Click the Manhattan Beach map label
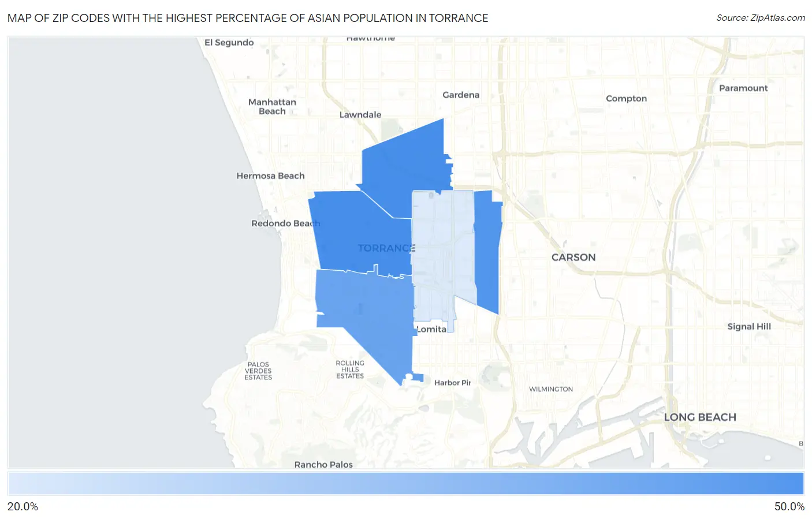812x519 pixels. click(x=272, y=107)
